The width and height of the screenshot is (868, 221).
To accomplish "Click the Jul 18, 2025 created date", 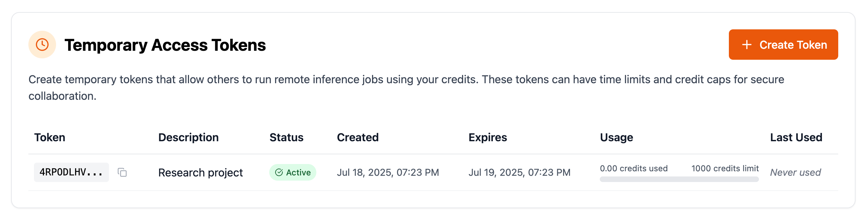I will point(388,172).
